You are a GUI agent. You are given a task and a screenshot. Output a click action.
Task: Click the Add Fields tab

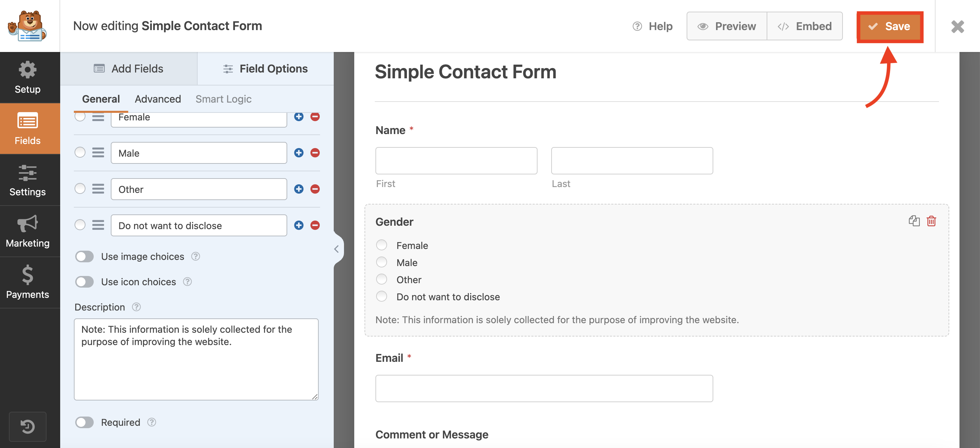click(x=129, y=69)
